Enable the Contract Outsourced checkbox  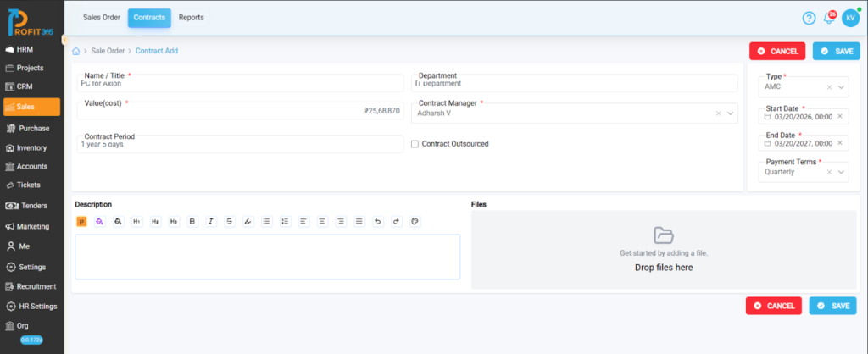click(x=415, y=144)
